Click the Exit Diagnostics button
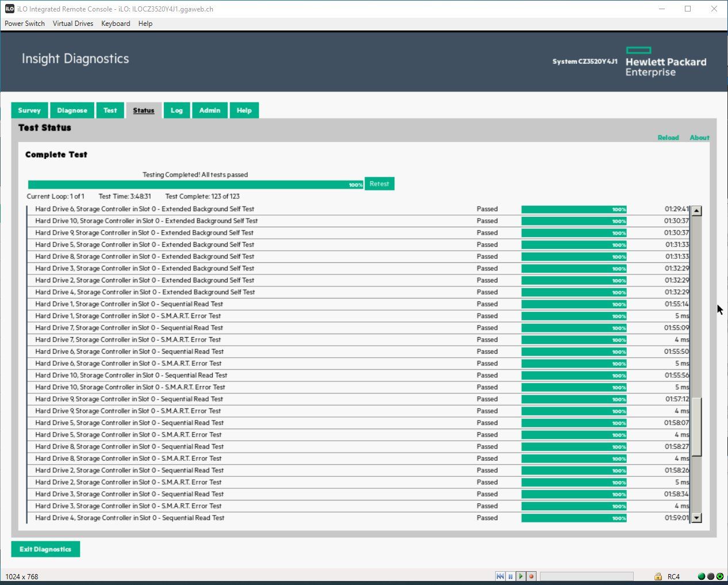Viewport: 728px width, 585px height. [45, 549]
